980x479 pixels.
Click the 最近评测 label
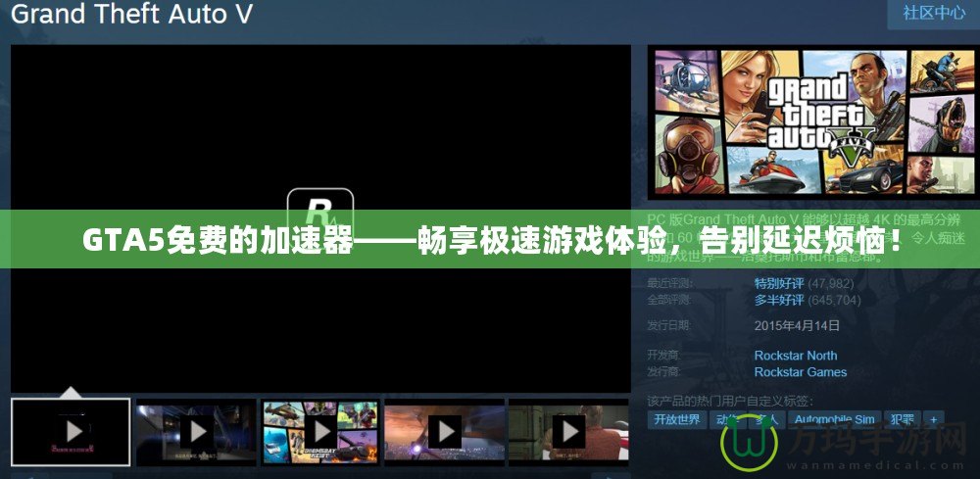pyautogui.click(x=670, y=283)
